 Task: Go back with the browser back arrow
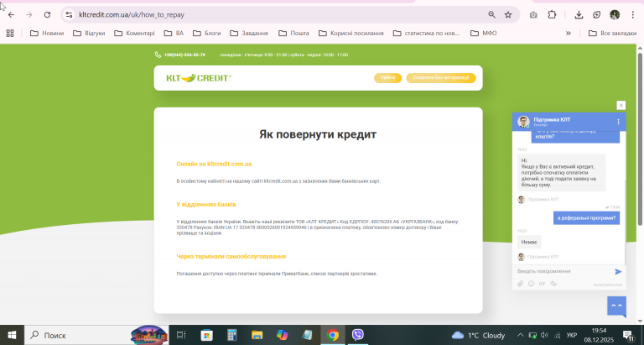(11, 15)
